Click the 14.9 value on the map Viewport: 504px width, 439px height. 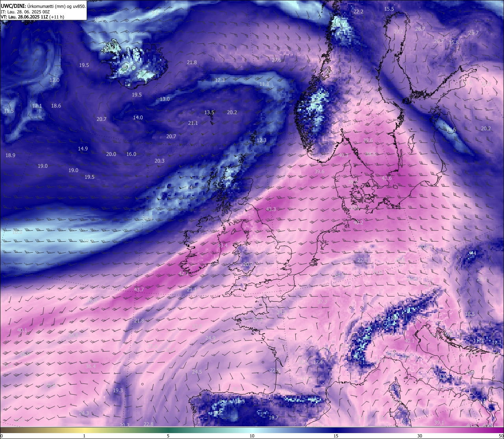click(x=83, y=148)
